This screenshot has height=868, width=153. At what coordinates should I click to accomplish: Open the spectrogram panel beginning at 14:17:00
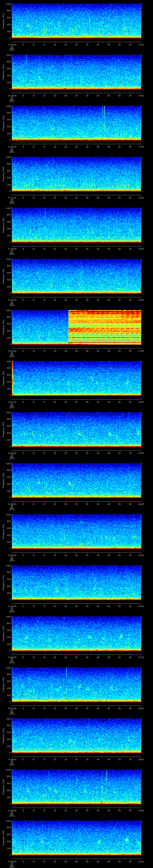click(76, 174)
